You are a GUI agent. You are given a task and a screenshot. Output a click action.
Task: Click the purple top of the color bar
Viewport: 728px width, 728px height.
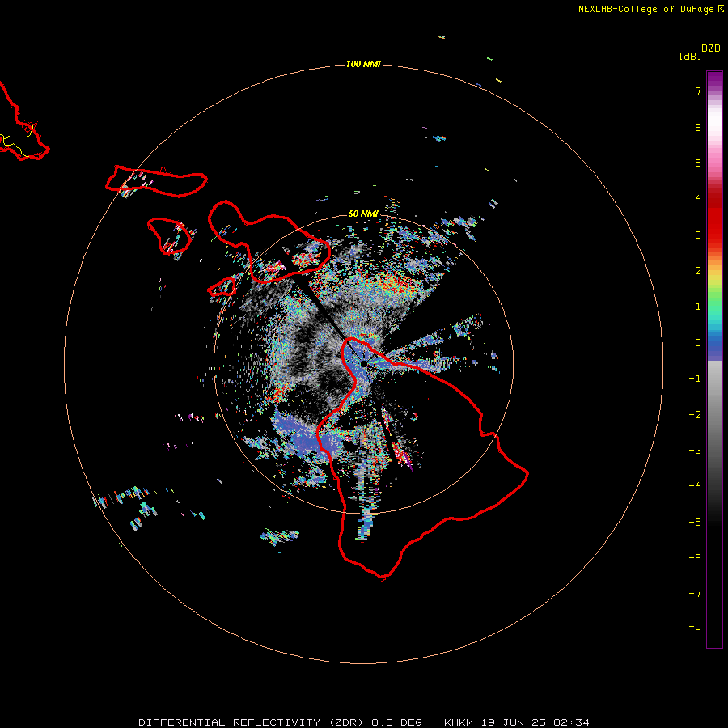(714, 80)
